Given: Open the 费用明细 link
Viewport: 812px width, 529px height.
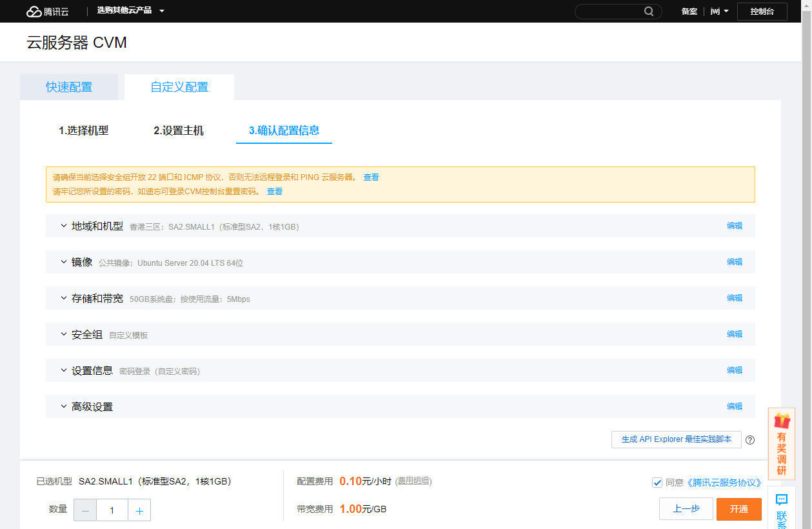Looking at the screenshot, I should pos(413,481).
